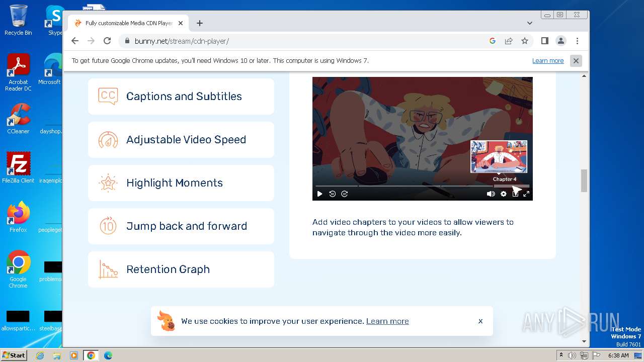Launch Internet Explorer from taskbar
Image resolution: width=644 pixels, height=362 pixels.
[x=40, y=355]
